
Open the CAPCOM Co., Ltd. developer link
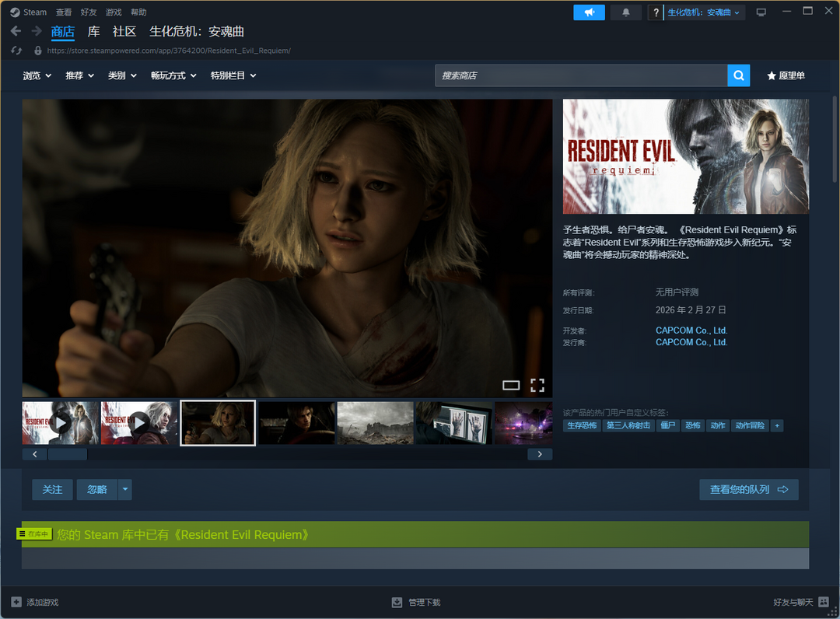point(691,330)
